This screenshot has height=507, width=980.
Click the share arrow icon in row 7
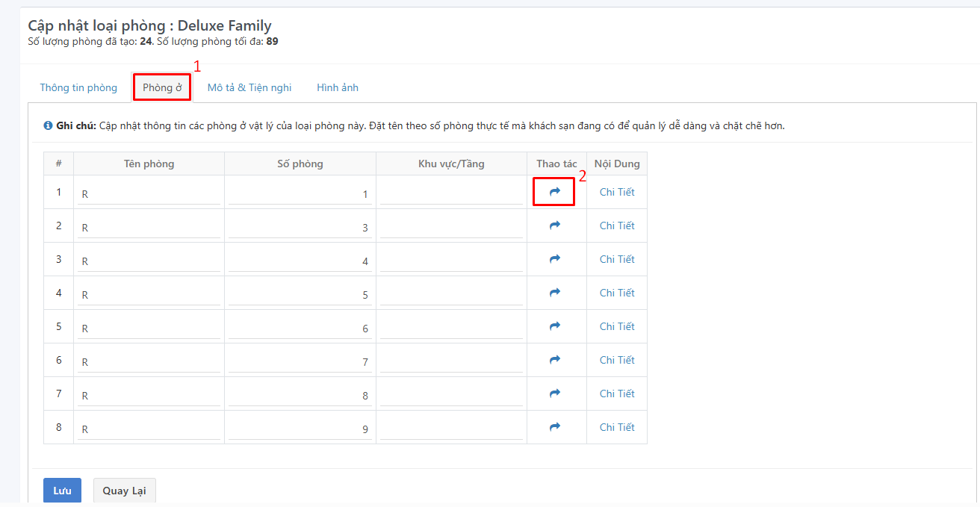tap(554, 394)
